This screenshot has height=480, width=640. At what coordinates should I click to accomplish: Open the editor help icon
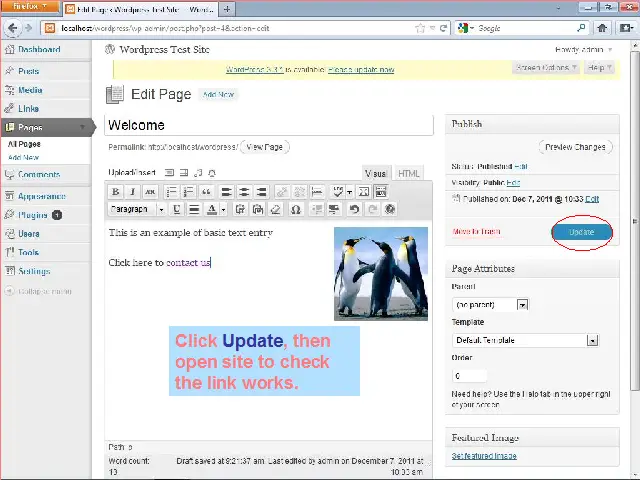click(390, 209)
